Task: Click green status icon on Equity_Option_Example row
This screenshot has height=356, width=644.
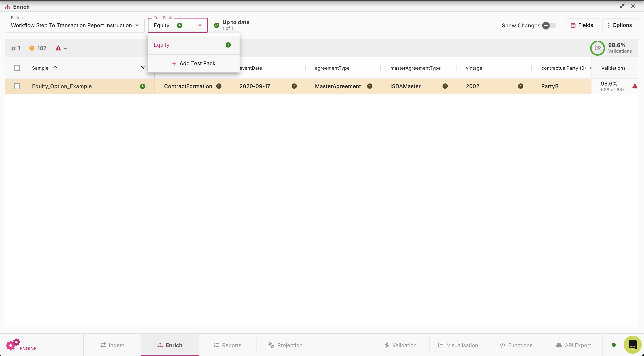Action: 142,86
